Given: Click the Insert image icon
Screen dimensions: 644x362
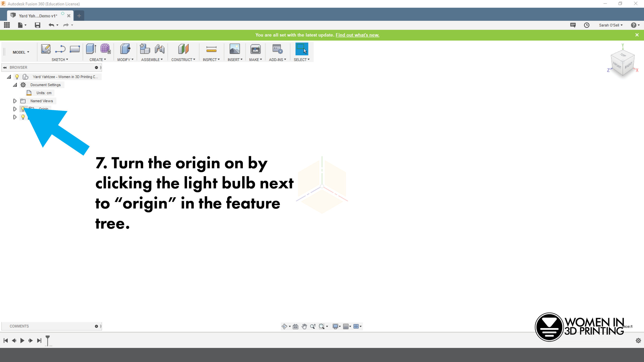Looking at the screenshot, I should click(x=235, y=49).
